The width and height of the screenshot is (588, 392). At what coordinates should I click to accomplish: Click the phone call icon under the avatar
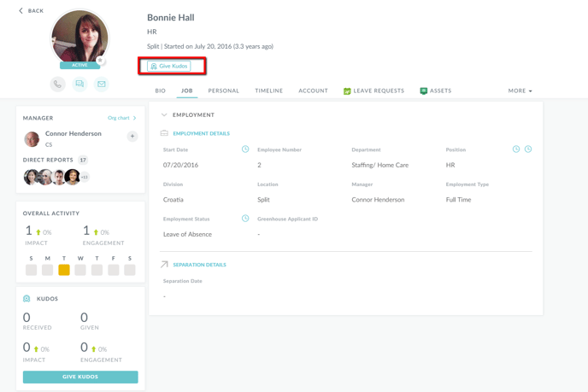57,84
